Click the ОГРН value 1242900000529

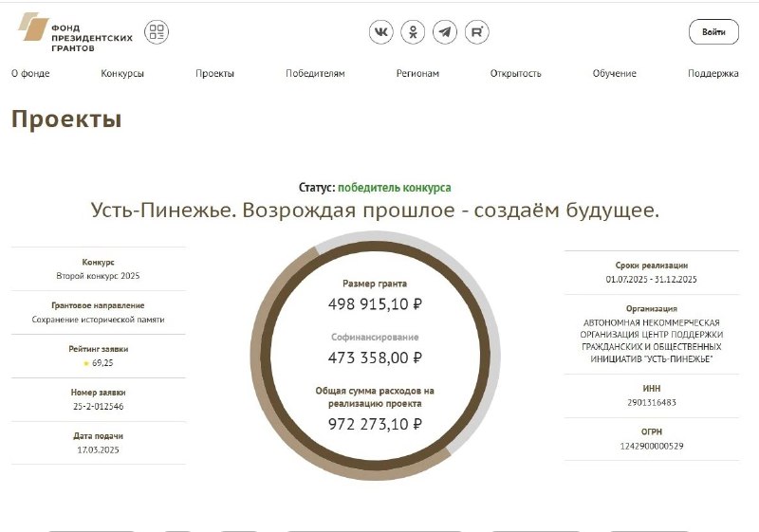(x=652, y=446)
